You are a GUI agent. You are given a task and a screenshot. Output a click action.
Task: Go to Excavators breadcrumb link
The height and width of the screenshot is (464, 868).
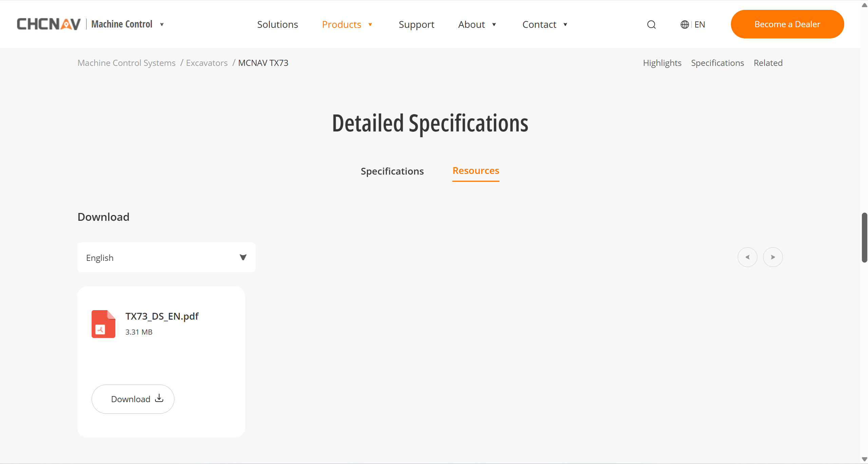[207, 63]
